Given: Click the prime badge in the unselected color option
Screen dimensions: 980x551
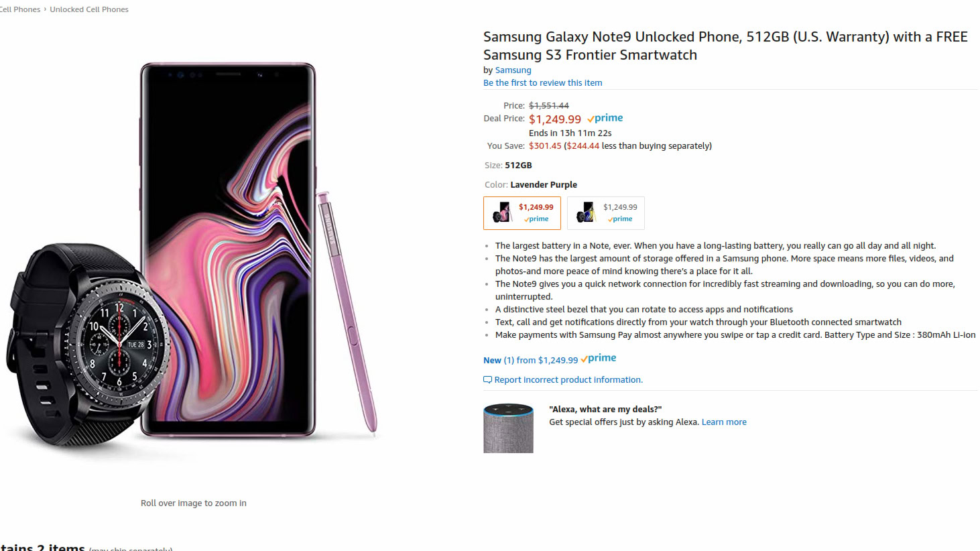Looking at the screenshot, I should (x=620, y=219).
